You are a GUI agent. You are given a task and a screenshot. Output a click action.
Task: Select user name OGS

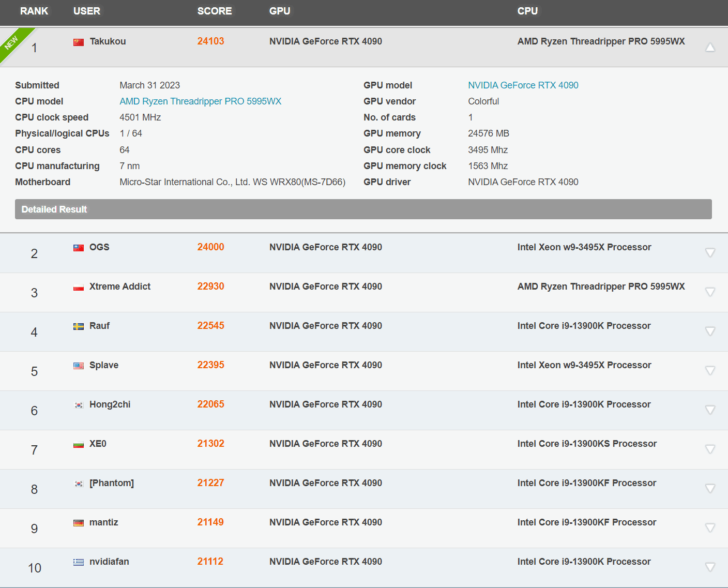(x=99, y=247)
